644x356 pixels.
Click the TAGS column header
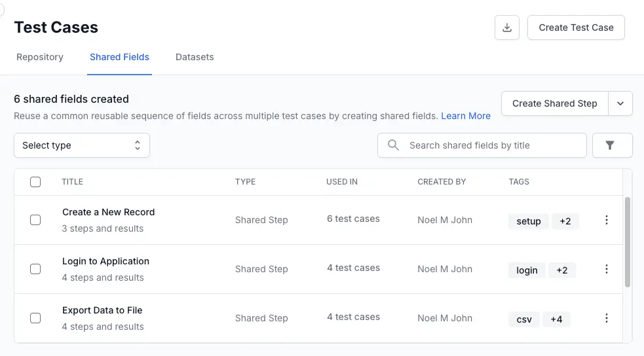[519, 182]
